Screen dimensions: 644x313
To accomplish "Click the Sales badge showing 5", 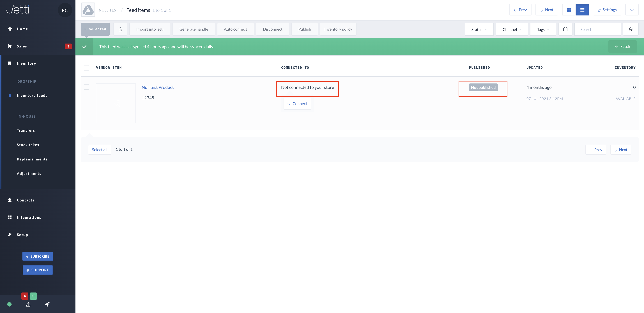I will [68, 46].
